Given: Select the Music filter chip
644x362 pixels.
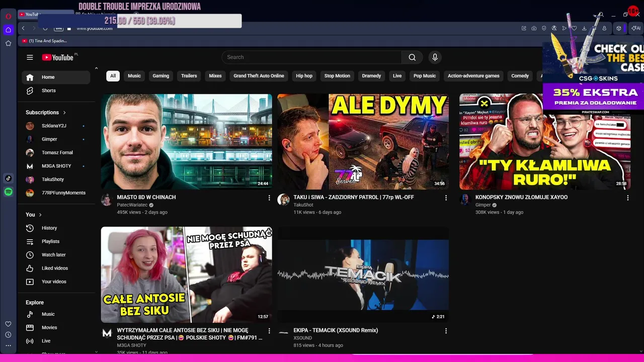Looking at the screenshot, I should tap(134, 76).
